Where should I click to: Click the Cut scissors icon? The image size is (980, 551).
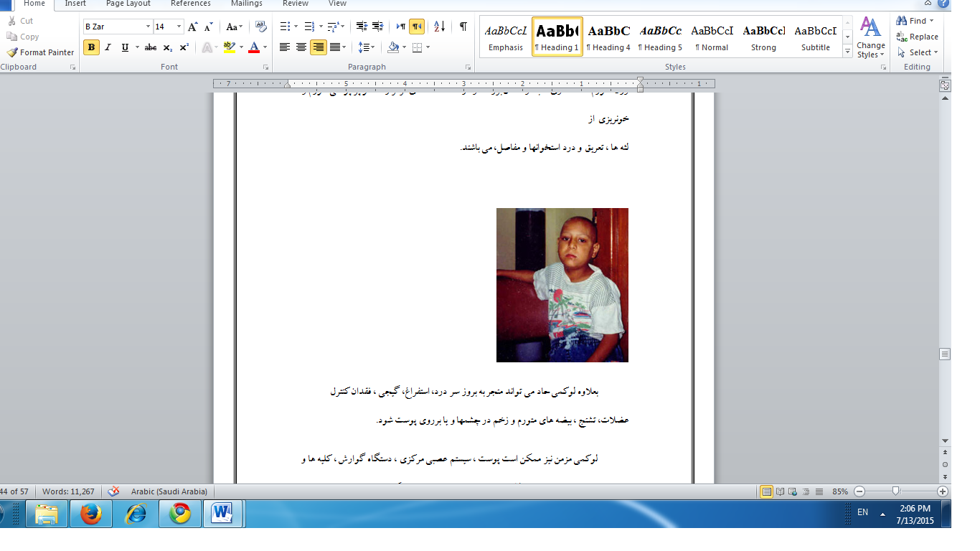[x=12, y=21]
